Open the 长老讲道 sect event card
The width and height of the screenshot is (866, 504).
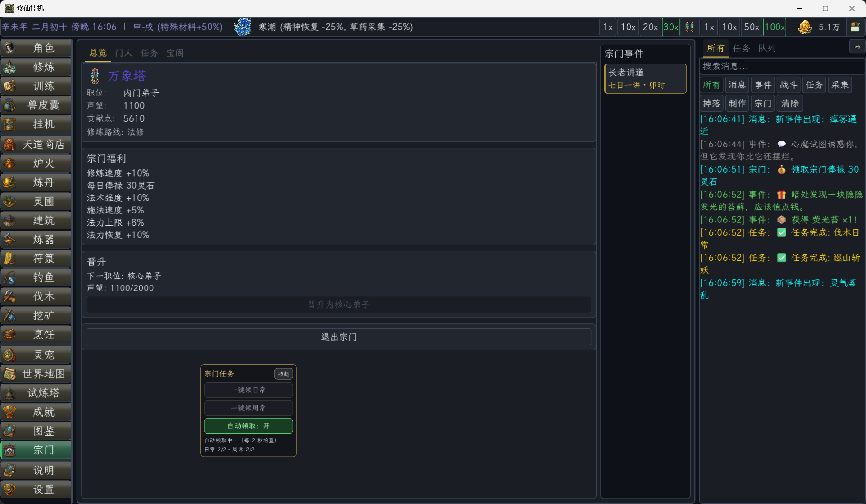(645, 79)
